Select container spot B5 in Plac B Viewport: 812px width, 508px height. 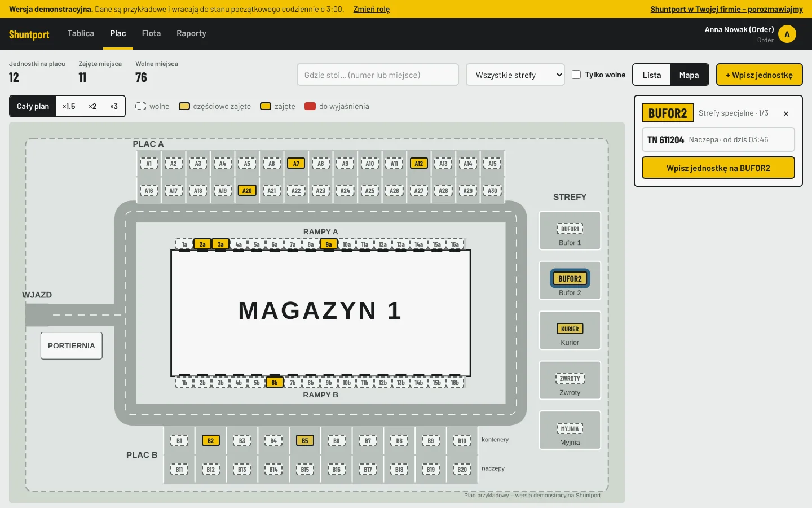(305, 441)
